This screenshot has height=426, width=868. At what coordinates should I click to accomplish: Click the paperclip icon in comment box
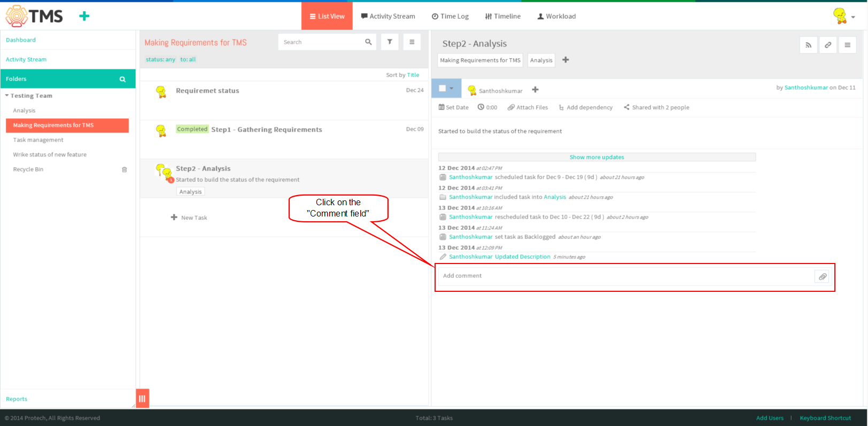click(x=823, y=276)
